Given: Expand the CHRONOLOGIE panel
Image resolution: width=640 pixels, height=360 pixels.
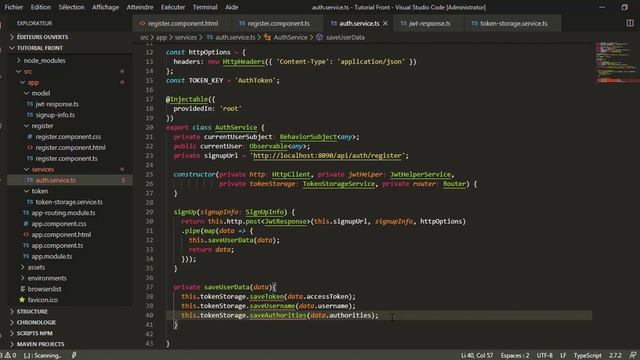Looking at the screenshot, I should point(36,322).
